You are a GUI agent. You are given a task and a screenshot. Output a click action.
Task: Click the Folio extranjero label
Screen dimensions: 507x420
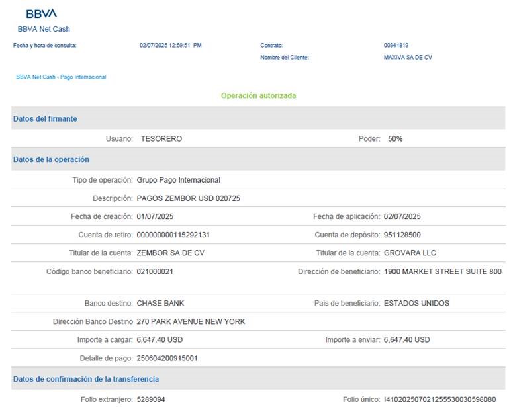click(x=107, y=399)
